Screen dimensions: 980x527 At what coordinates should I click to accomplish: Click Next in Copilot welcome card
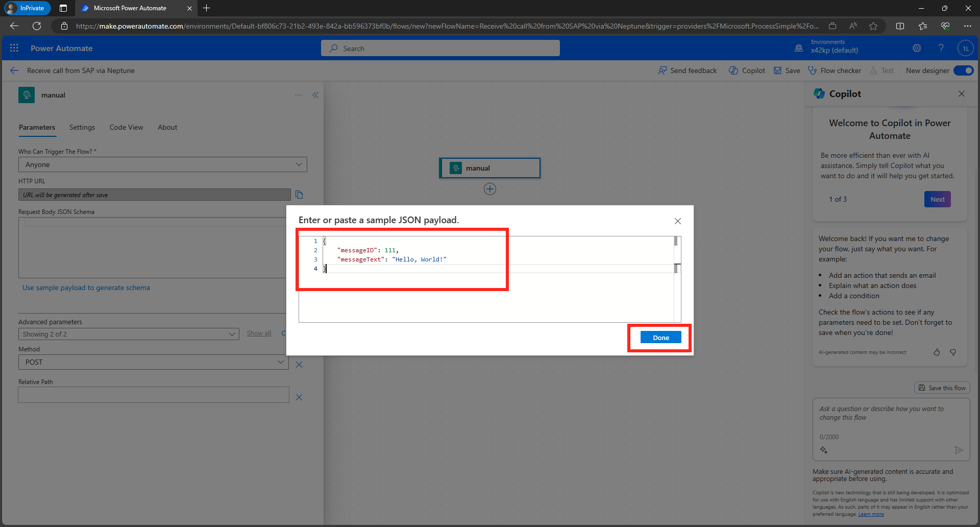click(938, 199)
